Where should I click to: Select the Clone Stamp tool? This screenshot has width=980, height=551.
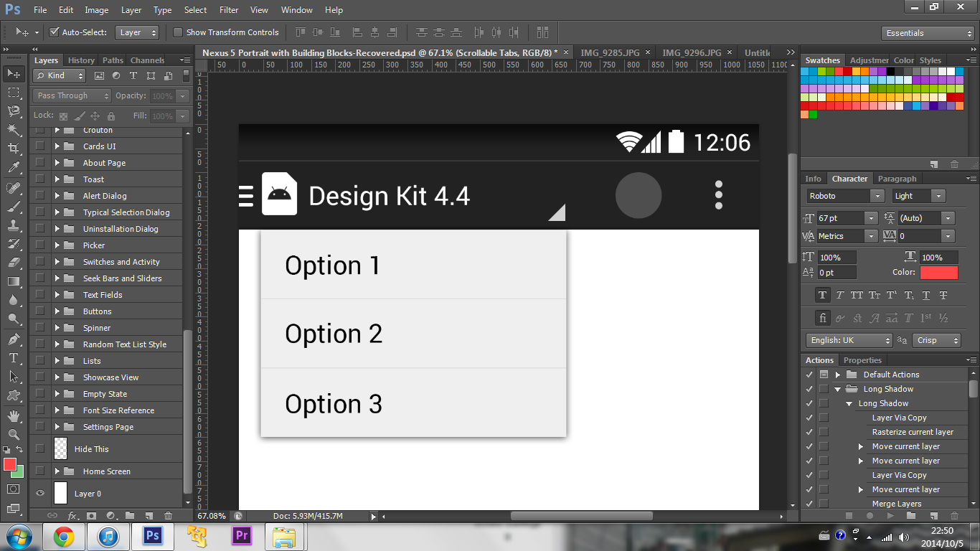[x=13, y=225]
